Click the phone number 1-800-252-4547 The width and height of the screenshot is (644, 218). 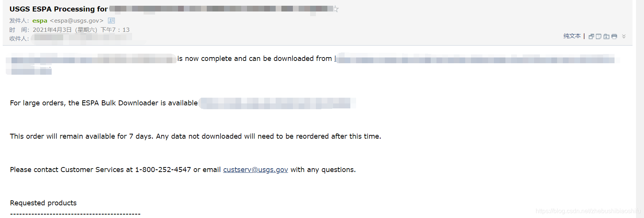coord(163,170)
